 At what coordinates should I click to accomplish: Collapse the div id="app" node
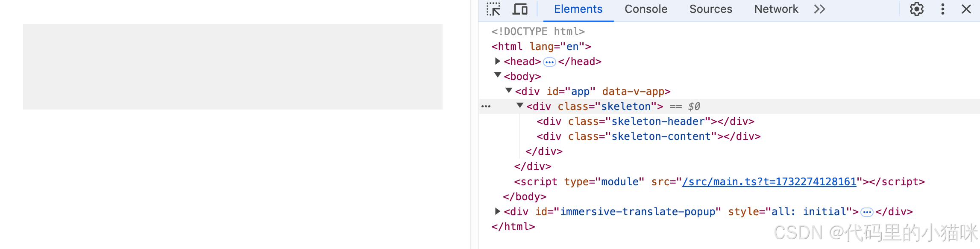tap(509, 91)
